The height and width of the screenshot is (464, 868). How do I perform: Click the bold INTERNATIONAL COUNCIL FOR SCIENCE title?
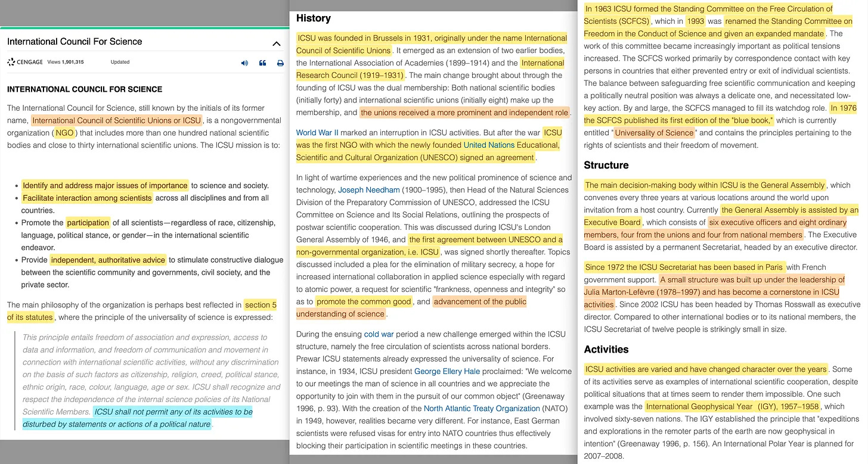85,89
